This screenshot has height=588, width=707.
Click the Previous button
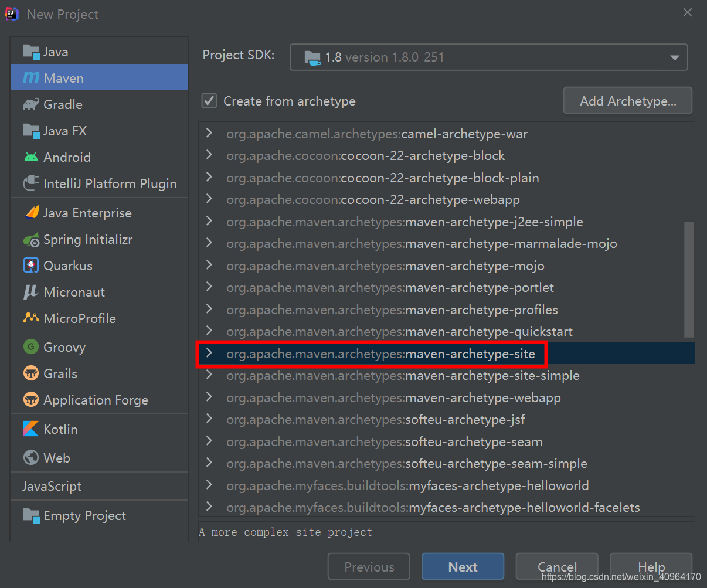point(369,567)
